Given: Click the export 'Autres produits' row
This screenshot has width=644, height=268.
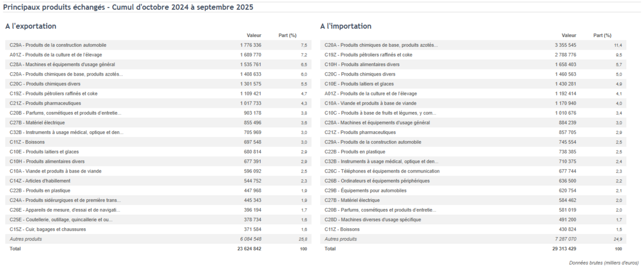Looking at the screenshot, I should [26, 239].
